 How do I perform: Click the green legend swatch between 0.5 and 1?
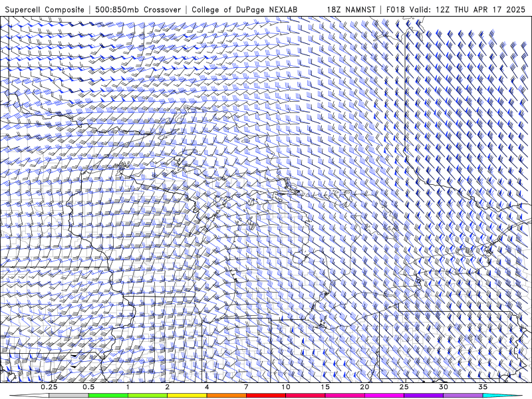point(108,396)
